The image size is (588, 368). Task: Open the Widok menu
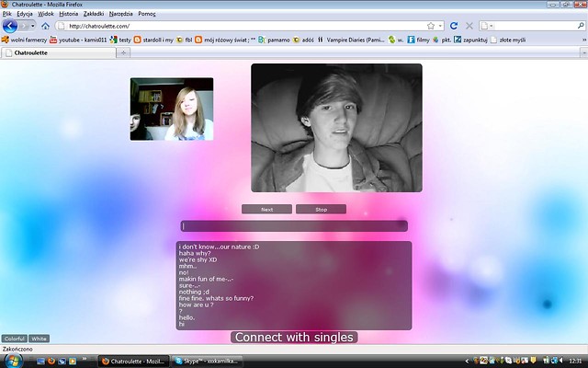tap(46, 14)
